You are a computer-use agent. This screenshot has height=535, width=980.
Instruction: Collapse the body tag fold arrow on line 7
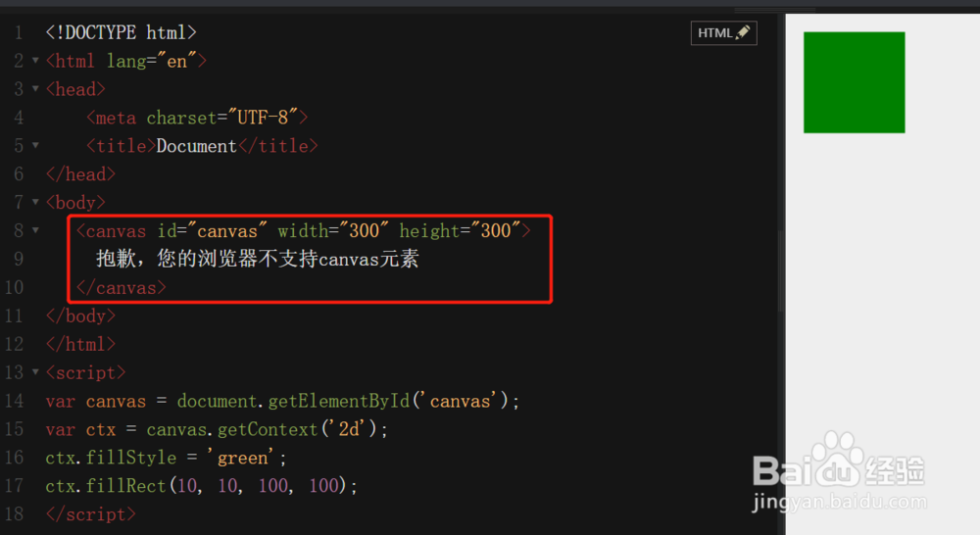[x=35, y=202]
